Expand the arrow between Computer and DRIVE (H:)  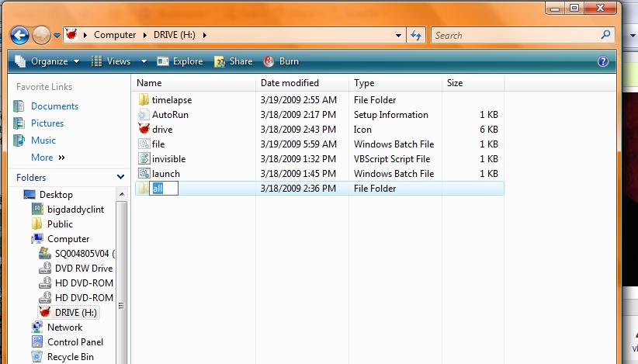tap(145, 36)
